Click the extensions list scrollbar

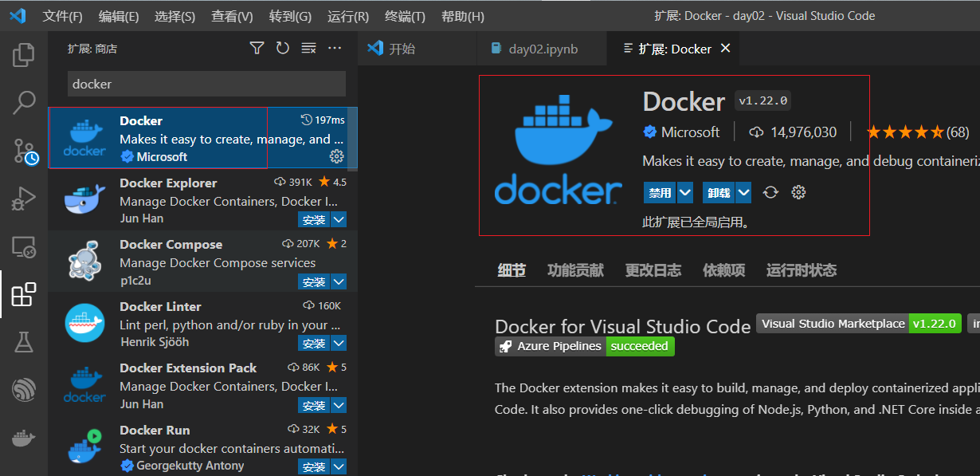pos(353,138)
